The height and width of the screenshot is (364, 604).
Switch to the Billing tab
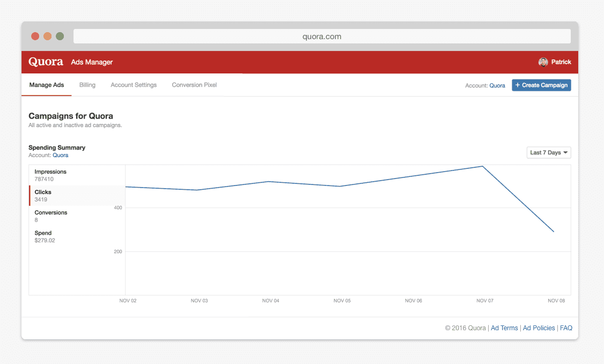point(87,85)
